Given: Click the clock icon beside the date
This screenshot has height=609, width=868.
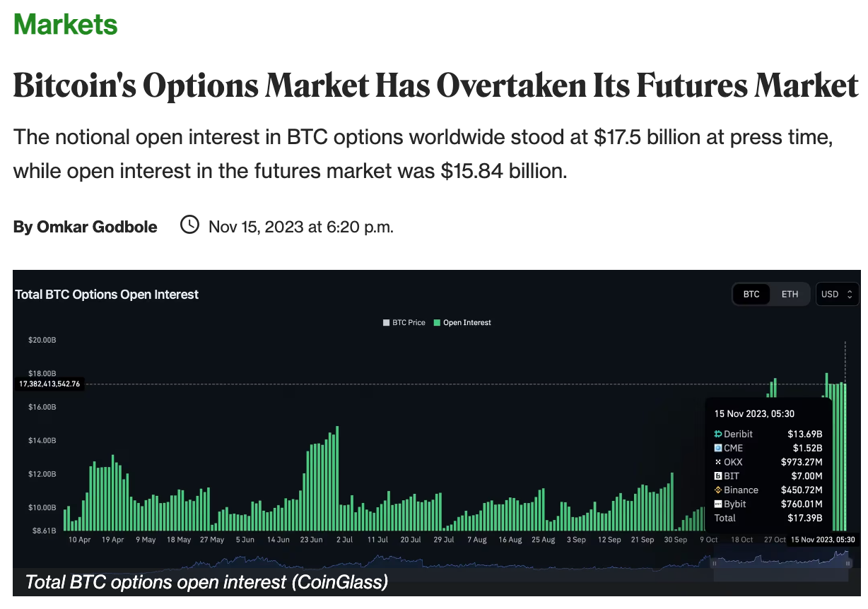Looking at the screenshot, I should pos(189,225).
